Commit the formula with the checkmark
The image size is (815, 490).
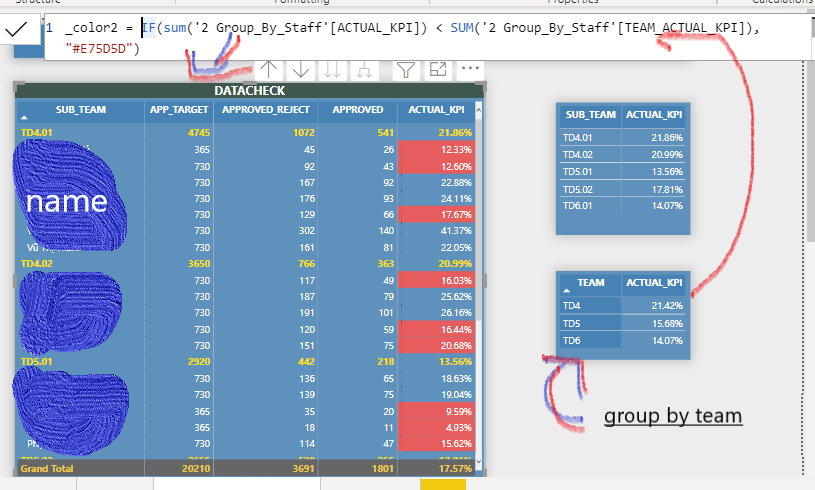tap(16, 30)
